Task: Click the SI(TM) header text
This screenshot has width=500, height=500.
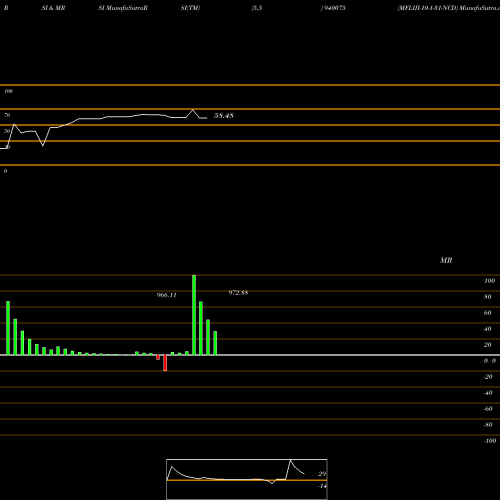Action: pyautogui.click(x=190, y=8)
